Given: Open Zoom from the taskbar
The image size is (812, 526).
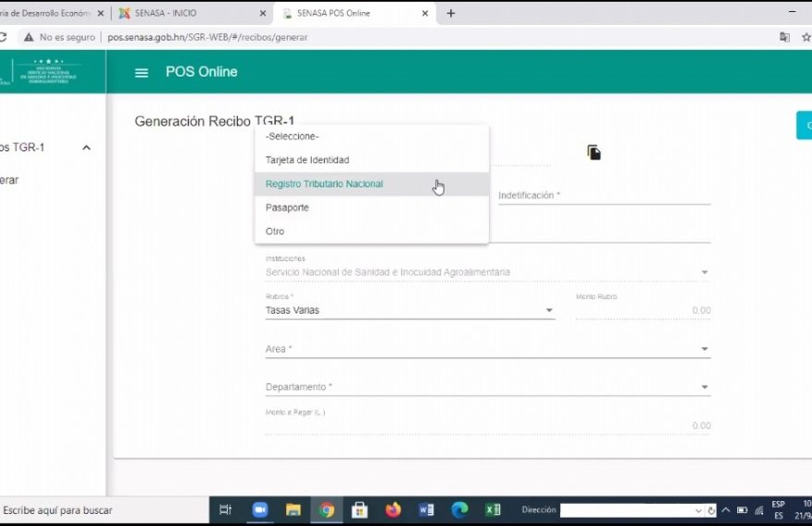Looking at the screenshot, I should [x=260, y=509].
